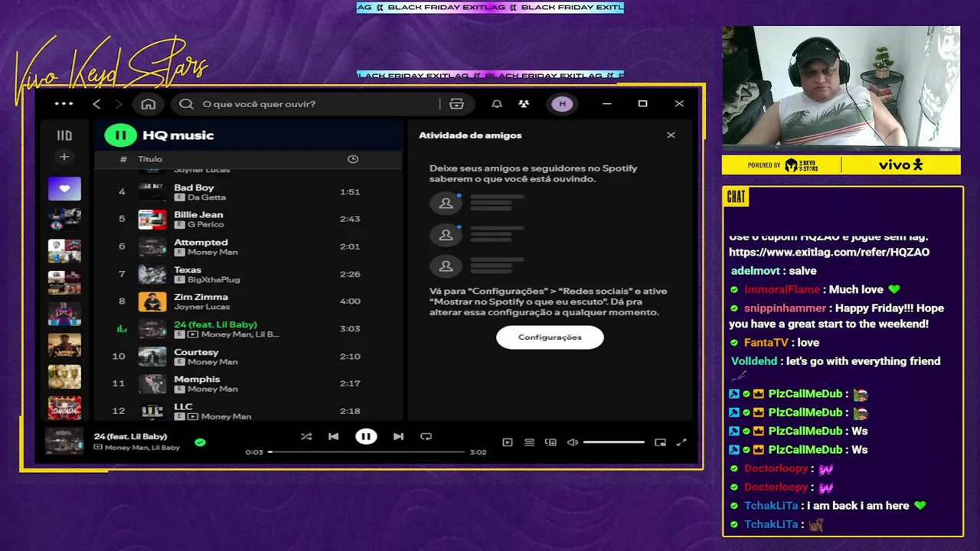Open the miniplayer icon
This screenshot has width=980, height=551.
660,442
